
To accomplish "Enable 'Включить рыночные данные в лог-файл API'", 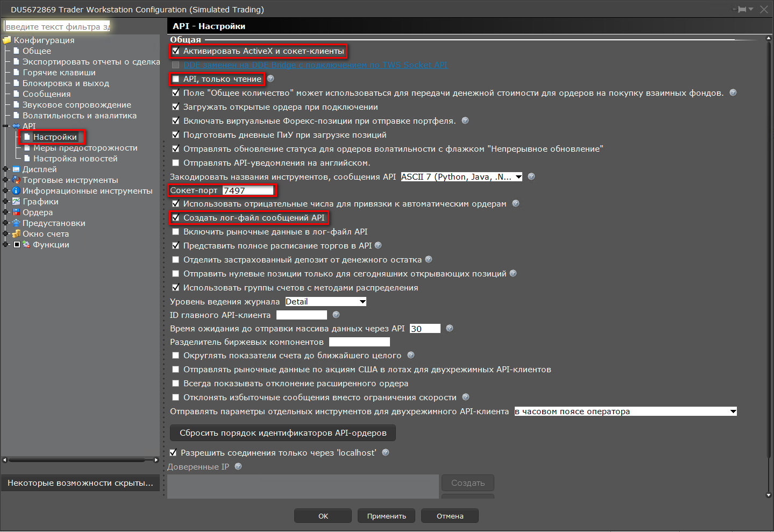I will (175, 231).
